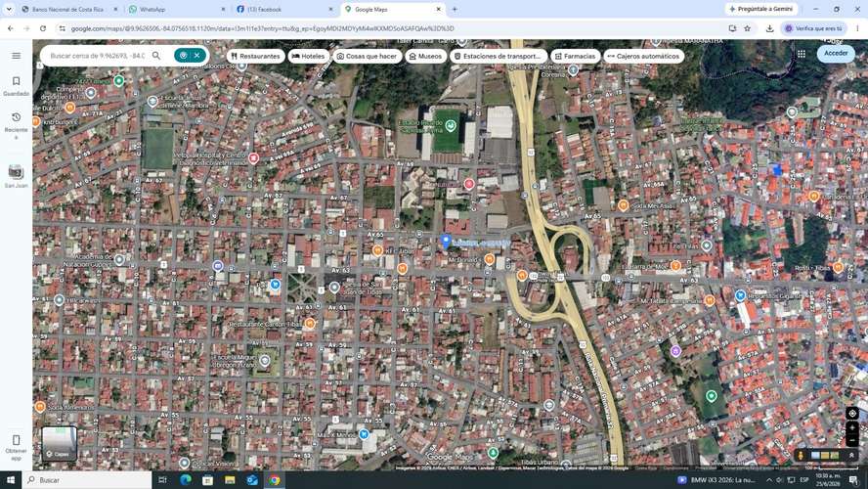Switch to the WhatsApp tab
The width and height of the screenshot is (868, 489).
[x=176, y=10]
